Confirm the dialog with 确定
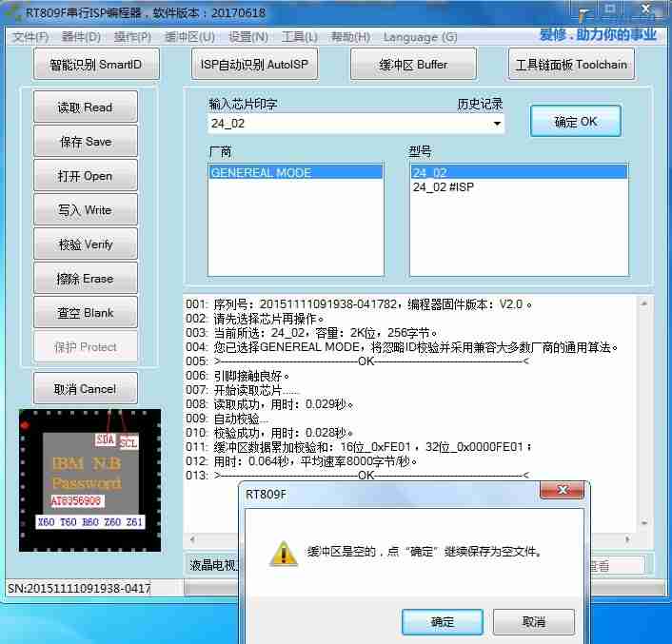This screenshot has width=672, height=644. 443,621
